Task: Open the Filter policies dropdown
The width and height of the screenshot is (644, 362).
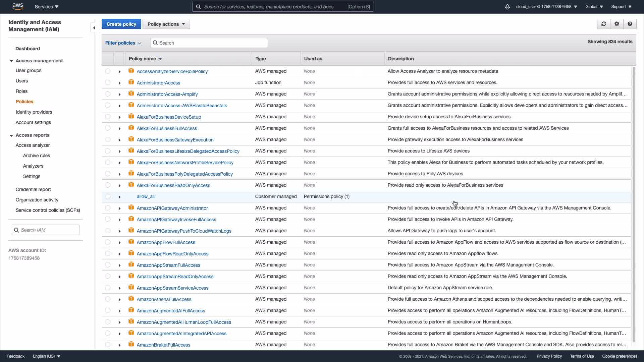Action: pyautogui.click(x=123, y=43)
